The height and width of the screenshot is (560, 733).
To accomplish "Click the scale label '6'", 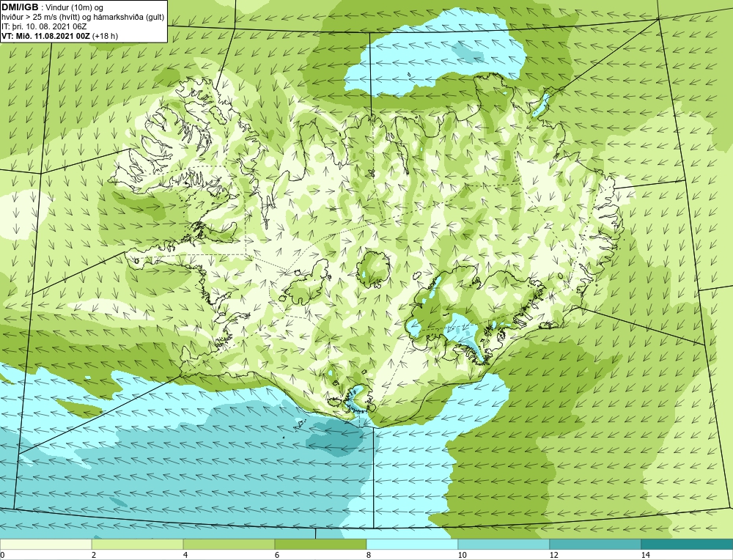I will click(x=277, y=555).
